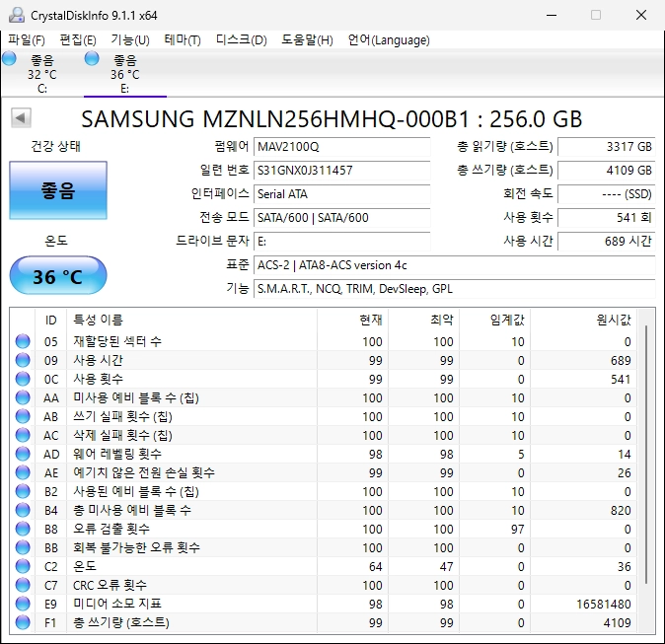Click total host reads value 3317 GB
Image resolution: width=665 pixels, height=644 pixels.
607,147
